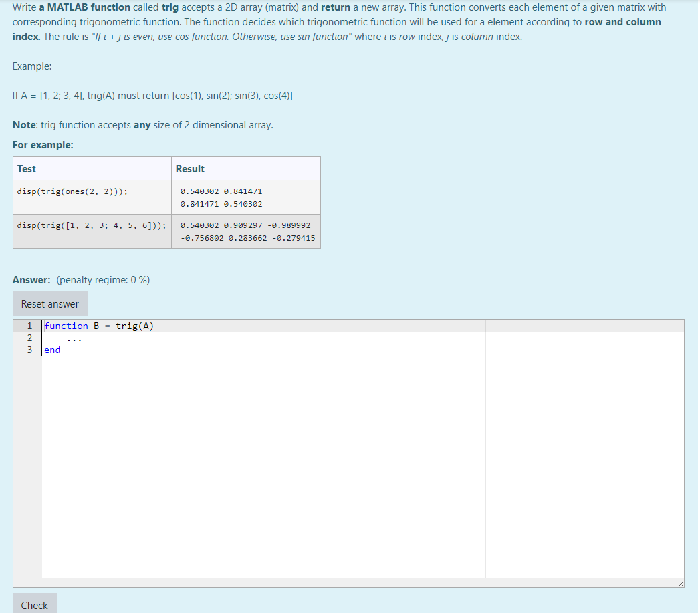The height and width of the screenshot is (613, 700).
Task: Click the 'Example:' text
Action: (32, 66)
